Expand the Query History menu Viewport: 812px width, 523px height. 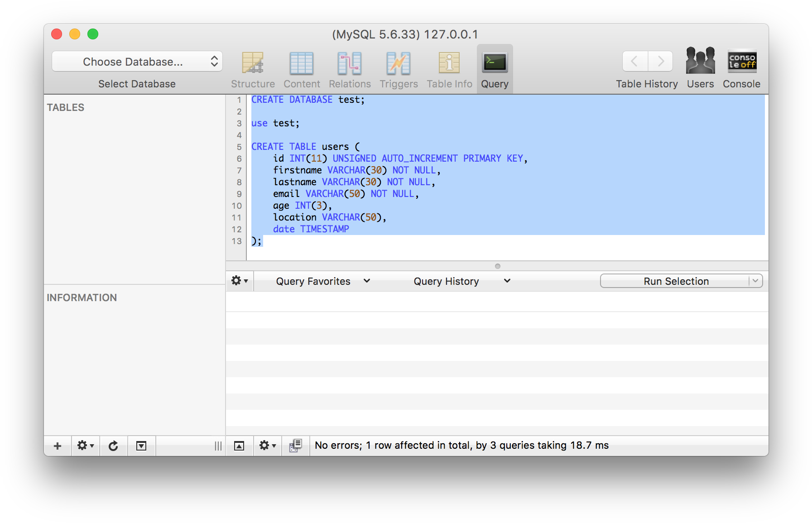(461, 281)
